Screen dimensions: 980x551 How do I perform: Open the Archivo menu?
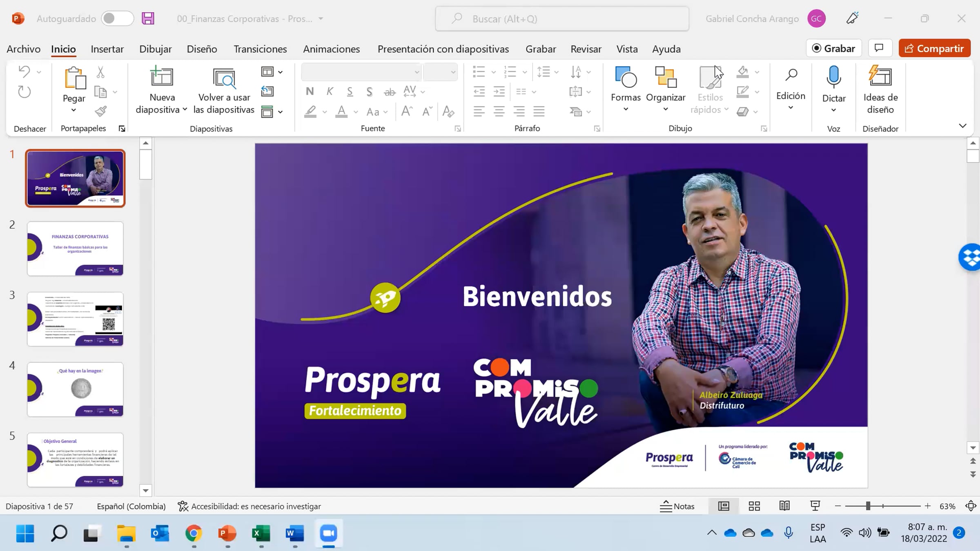coord(24,49)
